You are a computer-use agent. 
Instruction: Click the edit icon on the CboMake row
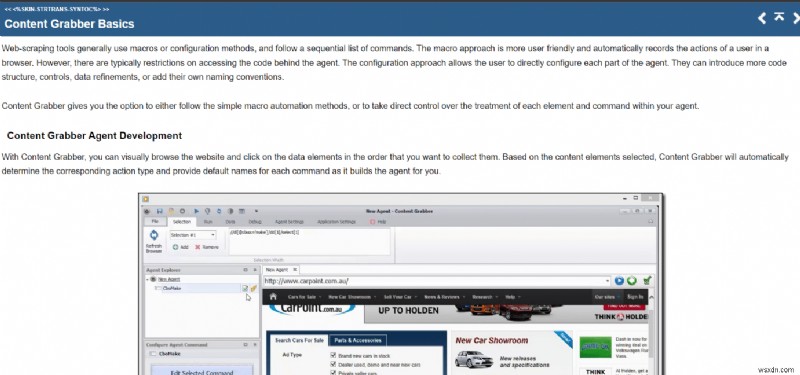245,288
